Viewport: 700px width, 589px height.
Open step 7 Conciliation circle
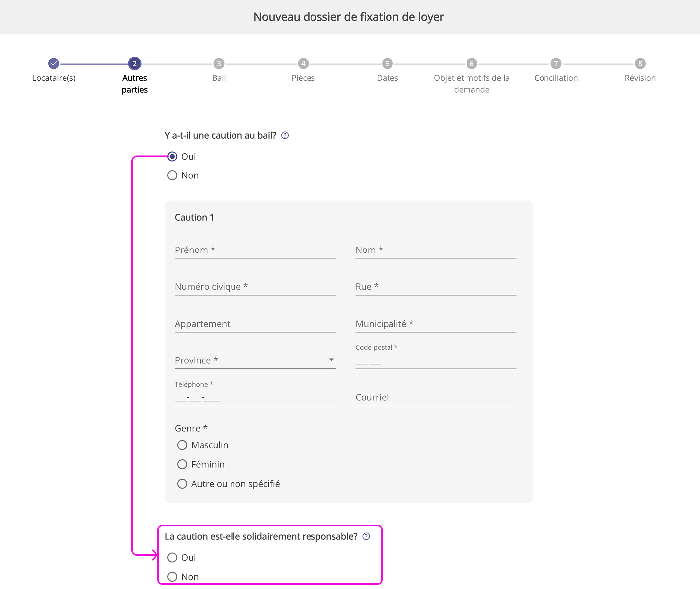click(556, 64)
